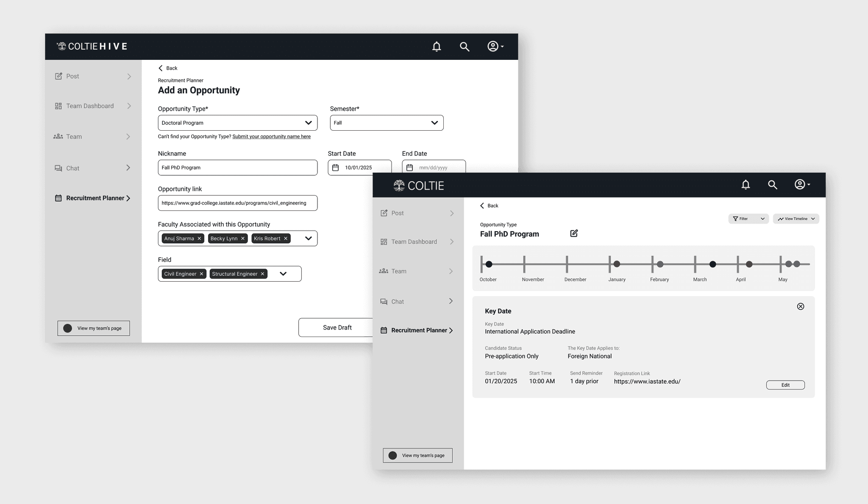Open user account menu in Coltie Hive window

point(495,46)
